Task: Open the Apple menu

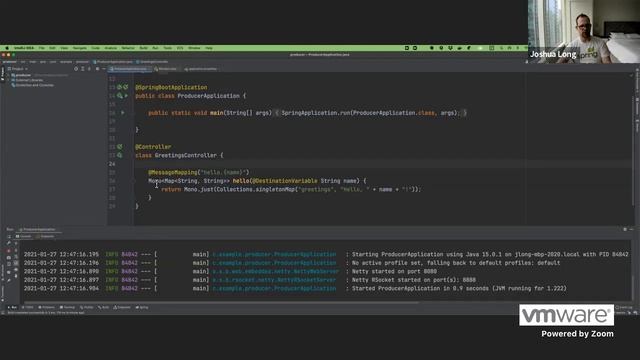Action: point(7,48)
